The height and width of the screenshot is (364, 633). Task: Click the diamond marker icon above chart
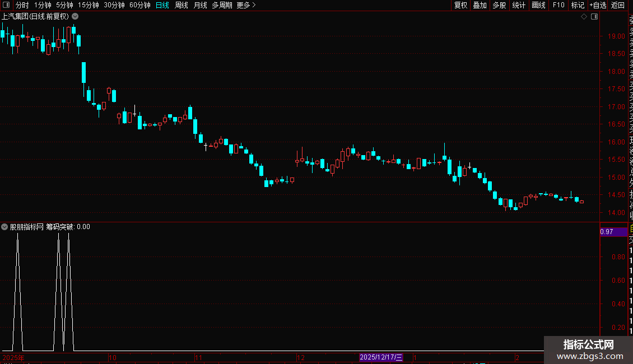click(584, 17)
